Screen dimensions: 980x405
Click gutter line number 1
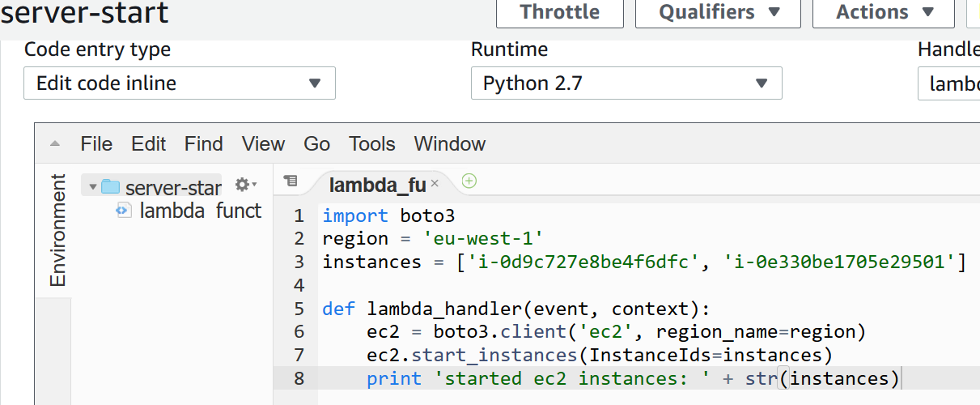pyautogui.click(x=299, y=216)
